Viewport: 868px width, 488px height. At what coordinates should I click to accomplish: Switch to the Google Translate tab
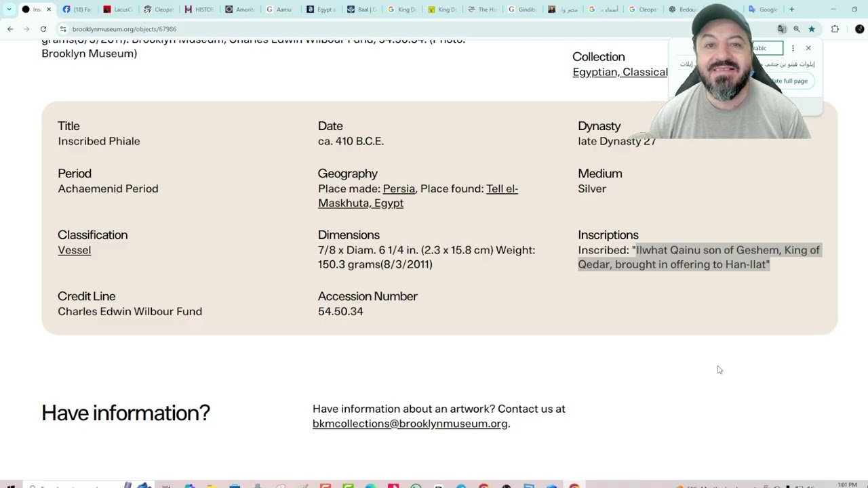click(x=764, y=9)
